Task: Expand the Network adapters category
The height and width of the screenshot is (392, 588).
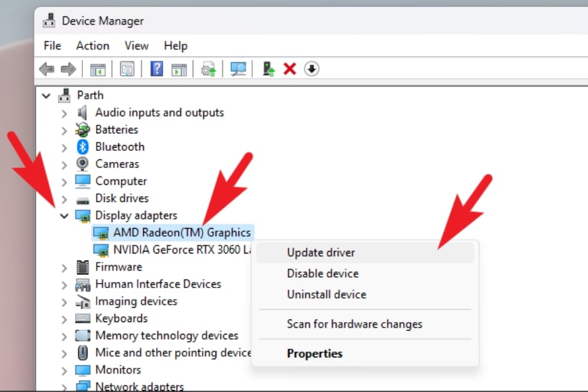Action: click(x=63, y=386)
